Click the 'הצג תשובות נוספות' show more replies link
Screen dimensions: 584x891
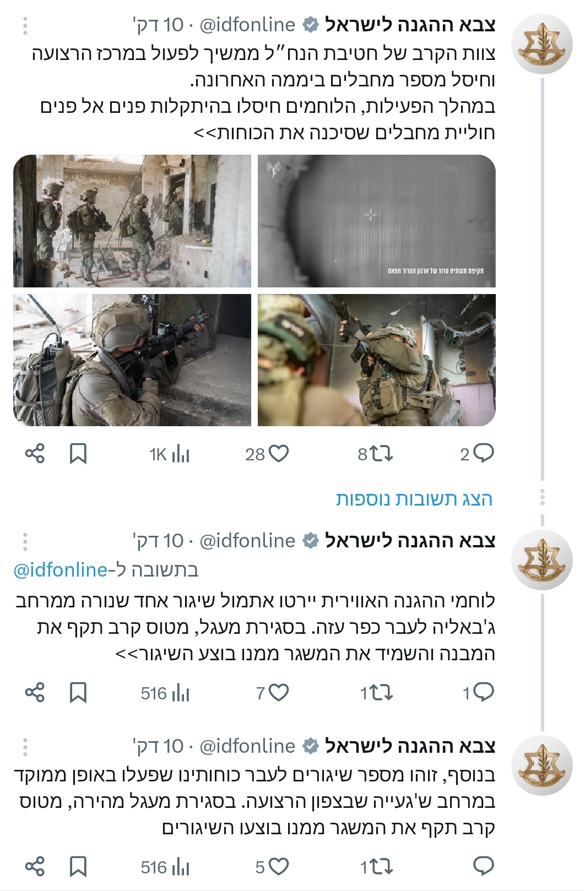pos(414,499)
